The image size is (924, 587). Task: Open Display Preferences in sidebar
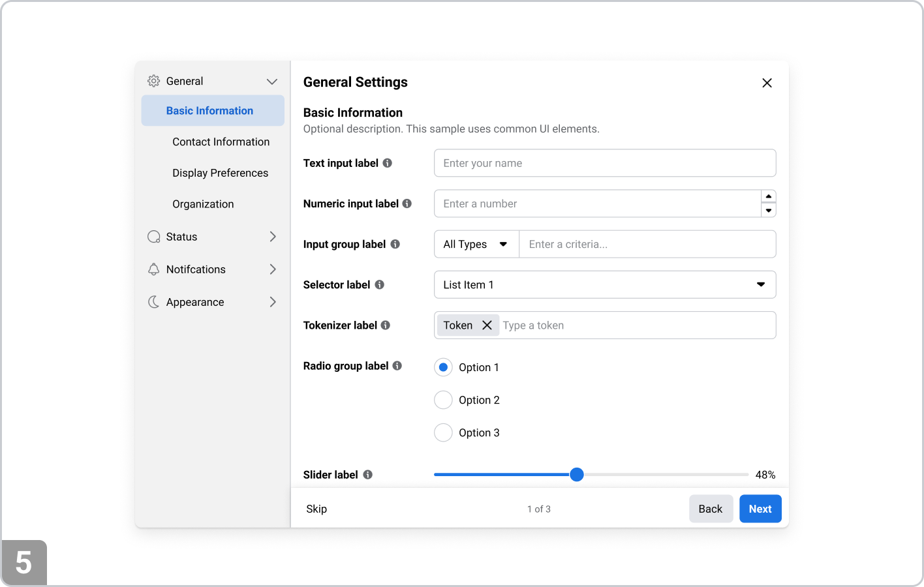pos(220,173)
